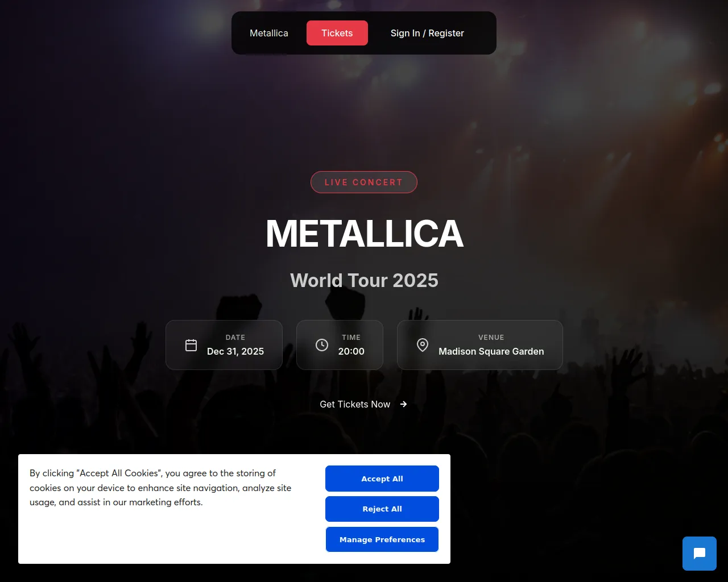Open Manage Preferences for cookies
This screenshot has height=582, width=728.
tap(382, 539)
